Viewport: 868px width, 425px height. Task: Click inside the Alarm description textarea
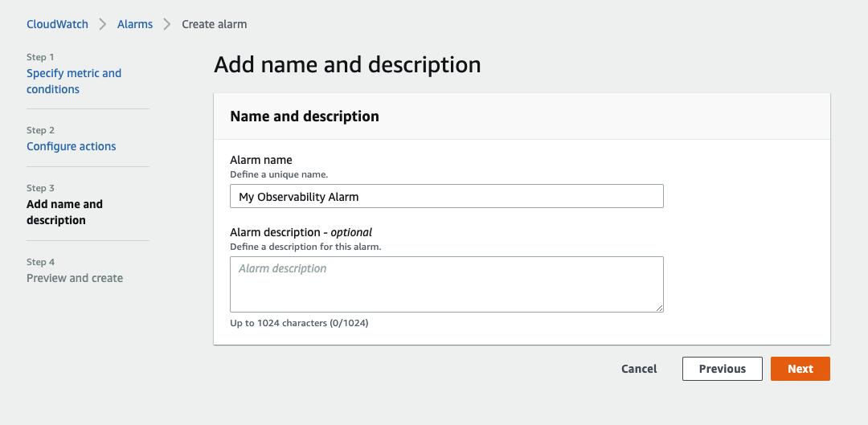pyautogui.click(x=447, y=284)
